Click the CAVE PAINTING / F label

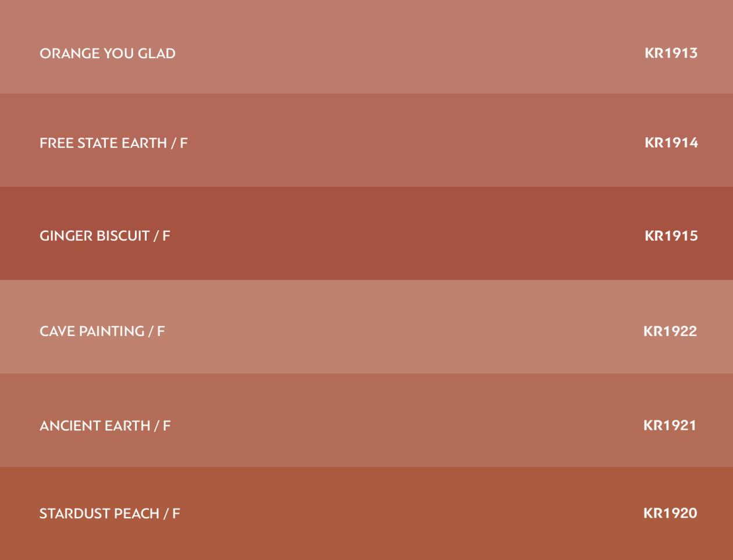click(x=102, y=331)
